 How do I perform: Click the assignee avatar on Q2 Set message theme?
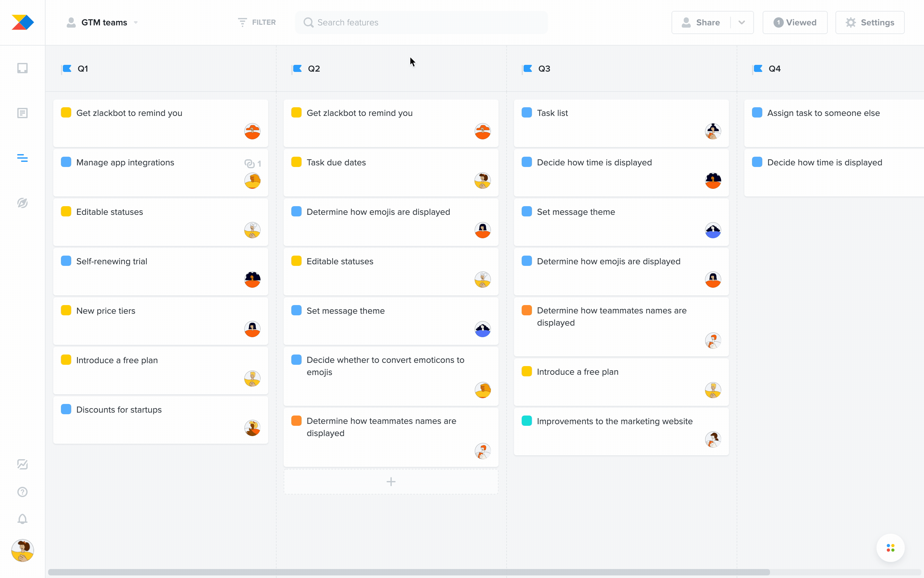tap(483, 329)
